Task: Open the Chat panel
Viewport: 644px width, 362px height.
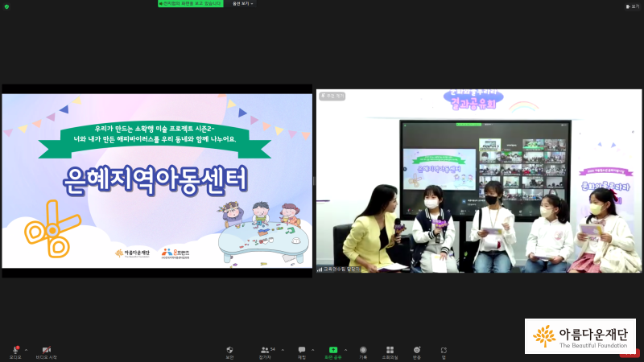Action: point(302,352)
